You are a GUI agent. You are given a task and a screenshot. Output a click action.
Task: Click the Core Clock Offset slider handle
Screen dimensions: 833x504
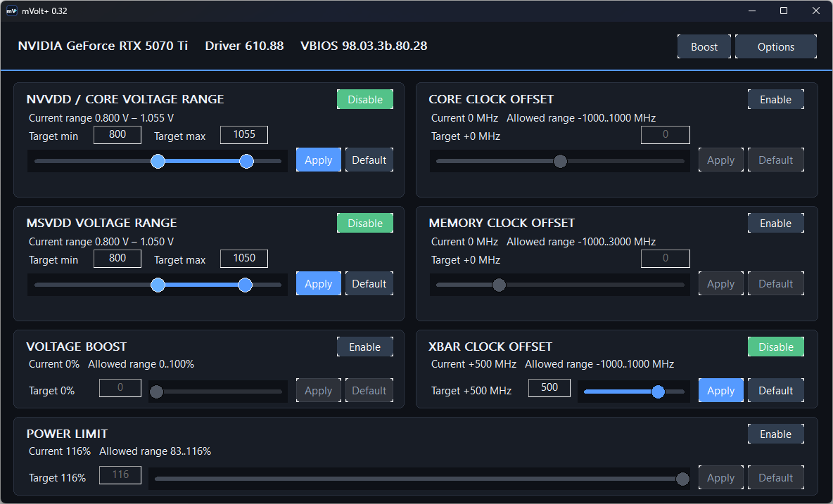[x=560, y=161]
